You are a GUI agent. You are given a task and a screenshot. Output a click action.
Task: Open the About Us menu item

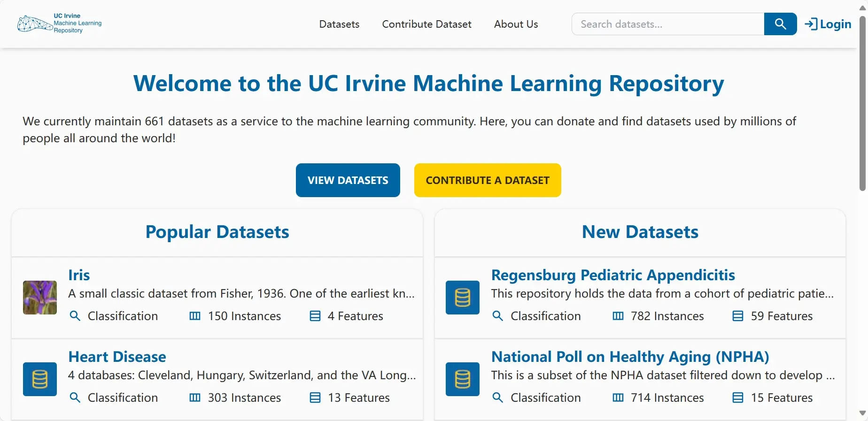click(516, 24)
